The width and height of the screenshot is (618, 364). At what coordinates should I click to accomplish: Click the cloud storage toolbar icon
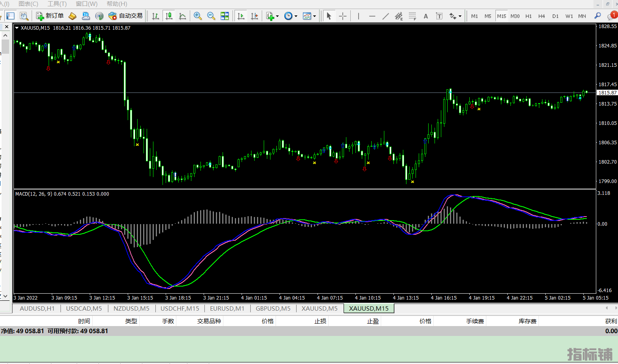86,16
